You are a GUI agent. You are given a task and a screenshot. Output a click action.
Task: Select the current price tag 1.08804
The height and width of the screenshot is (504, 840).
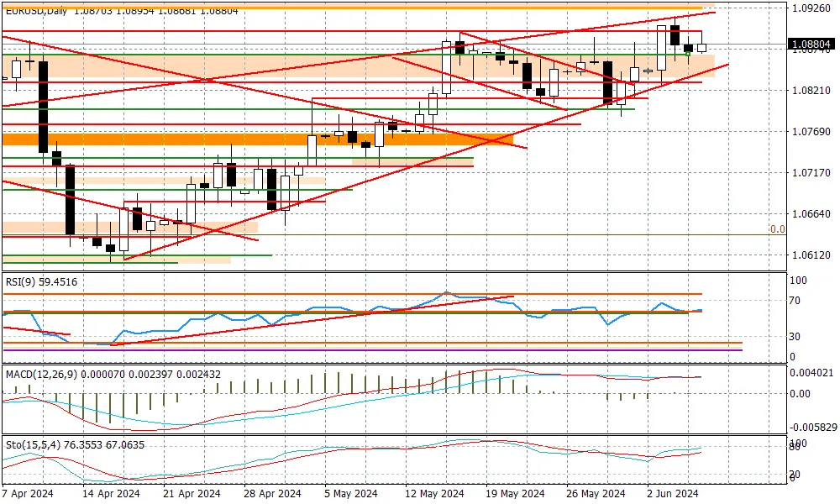[811, 45]
